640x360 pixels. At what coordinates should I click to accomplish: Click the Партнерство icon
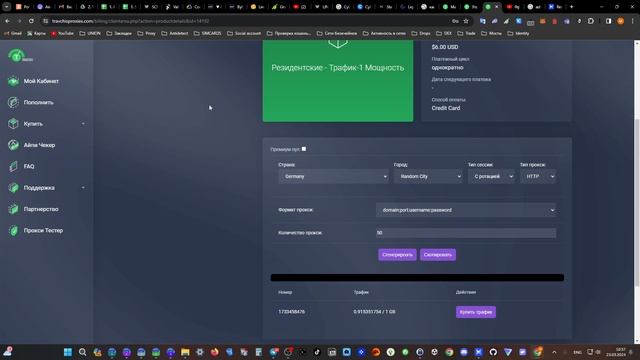coord(13,209)
